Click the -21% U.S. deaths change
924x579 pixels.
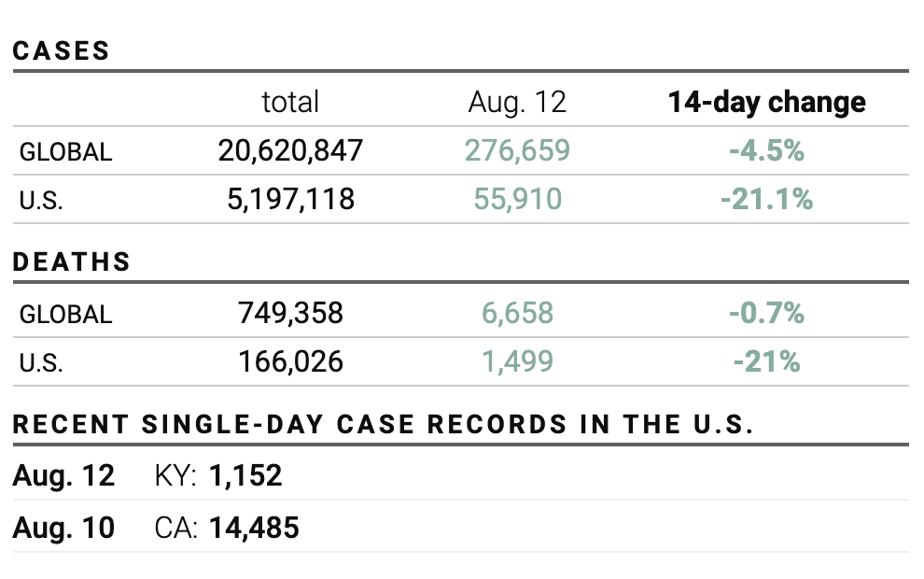pos(766,361)
